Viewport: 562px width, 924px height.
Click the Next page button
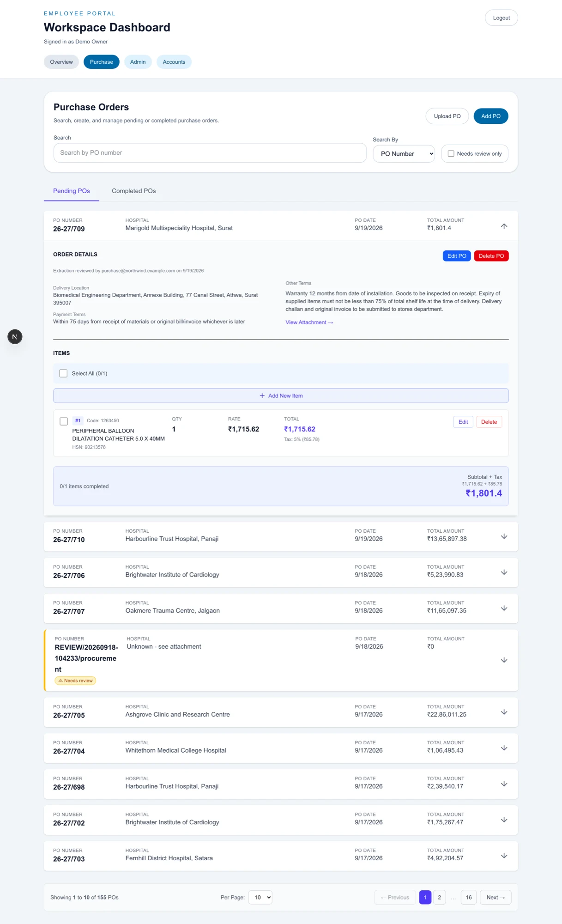(x=496, y=897)
